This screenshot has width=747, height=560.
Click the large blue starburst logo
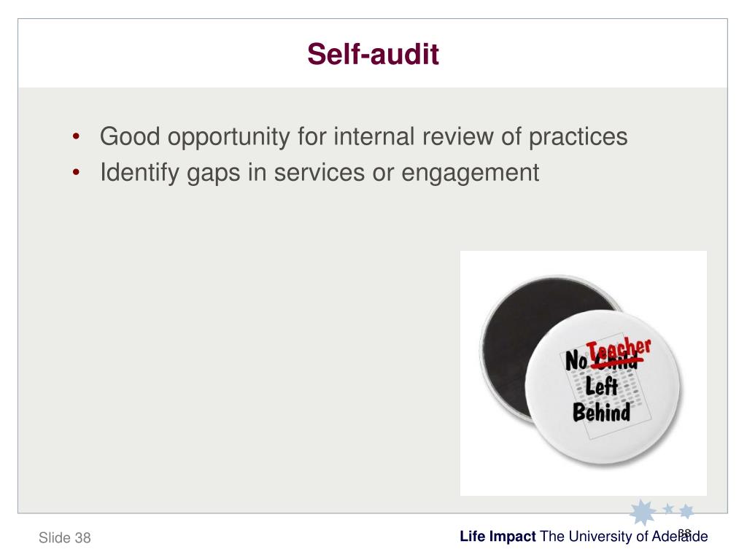click(x=643, y=513)
